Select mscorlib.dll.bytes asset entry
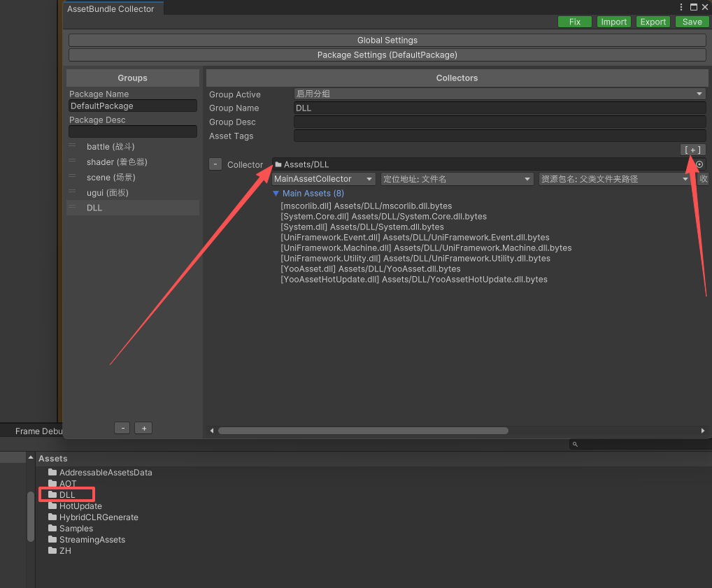This screenshot has height=588, width=712. [x=366, y=206]
